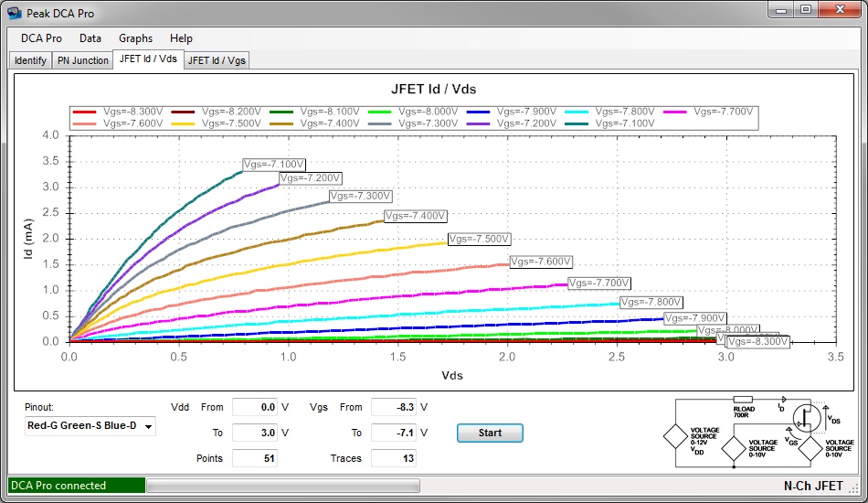The width and height of the screenshot is (868, 503).
Task: Click the Vgs=-7.400V curve end label
Action: point(415,216)
